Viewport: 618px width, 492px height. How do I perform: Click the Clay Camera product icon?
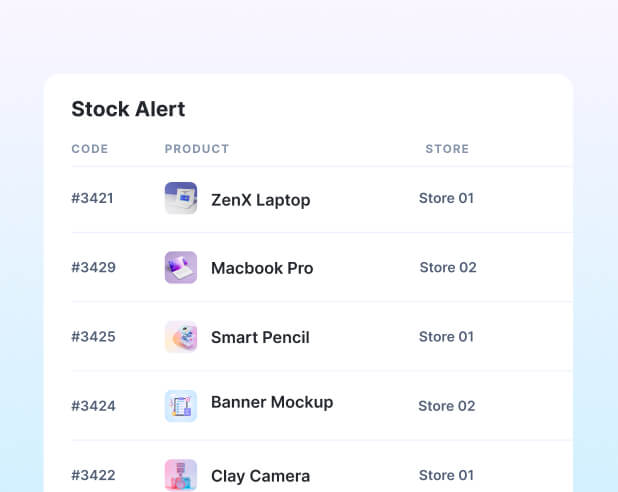point(181,475)
